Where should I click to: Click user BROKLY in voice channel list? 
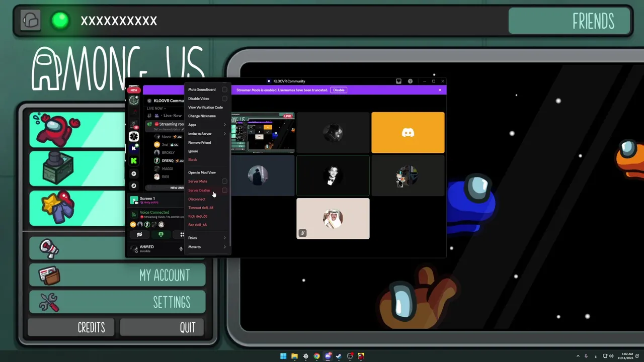click(168, 152)
